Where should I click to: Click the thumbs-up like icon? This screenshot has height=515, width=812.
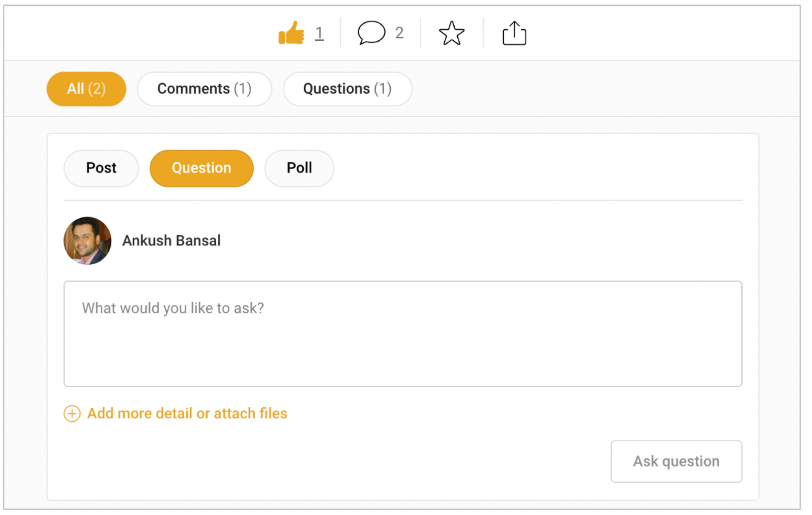click(291, 33)
